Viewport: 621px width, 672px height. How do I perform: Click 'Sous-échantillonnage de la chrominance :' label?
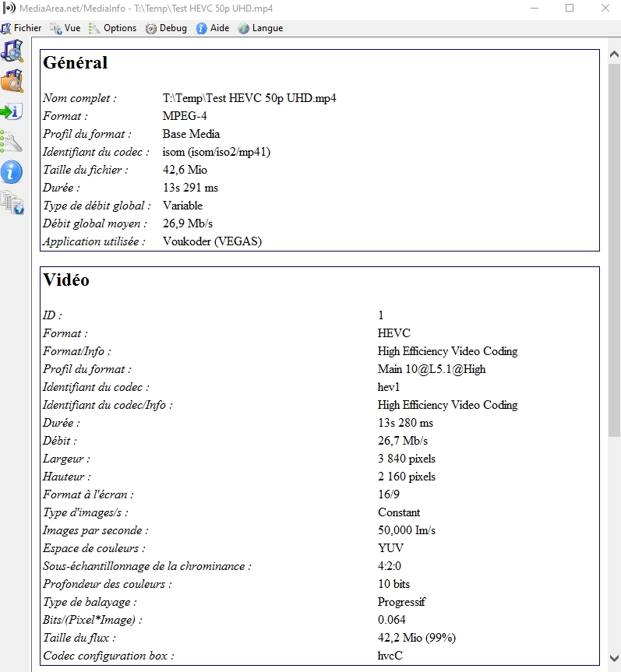click(x=146, y=566)
